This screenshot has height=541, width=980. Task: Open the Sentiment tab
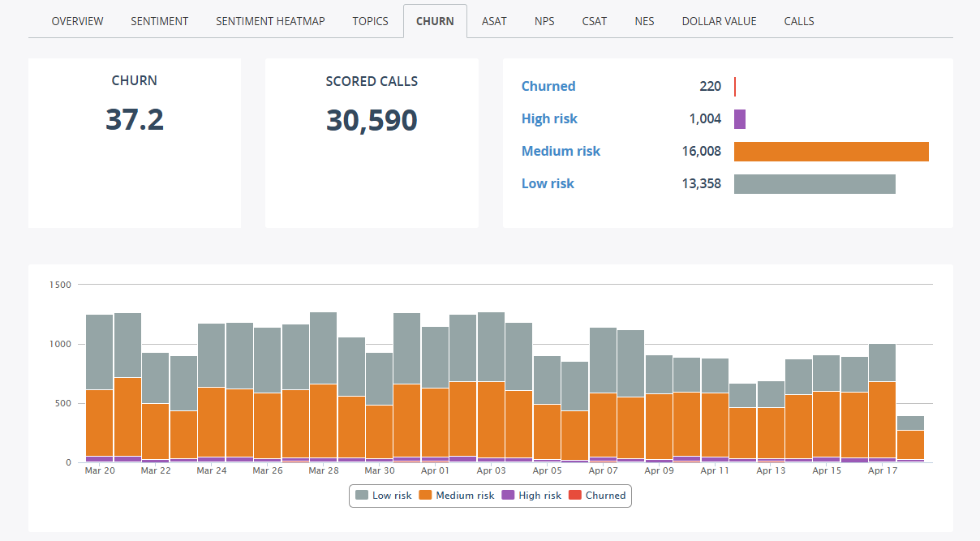pos(159,21)
